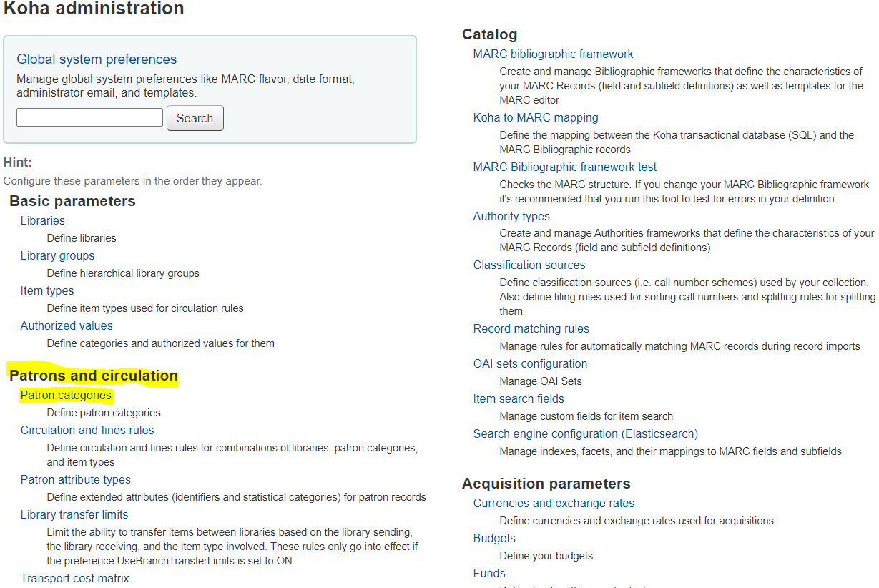
Task: Go to Classification sources
Action: click(x=529, y=265)
